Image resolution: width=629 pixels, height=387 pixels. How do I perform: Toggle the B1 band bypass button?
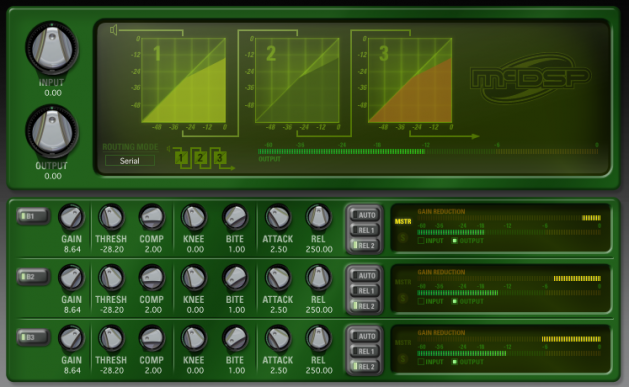[x=33, y=216]
